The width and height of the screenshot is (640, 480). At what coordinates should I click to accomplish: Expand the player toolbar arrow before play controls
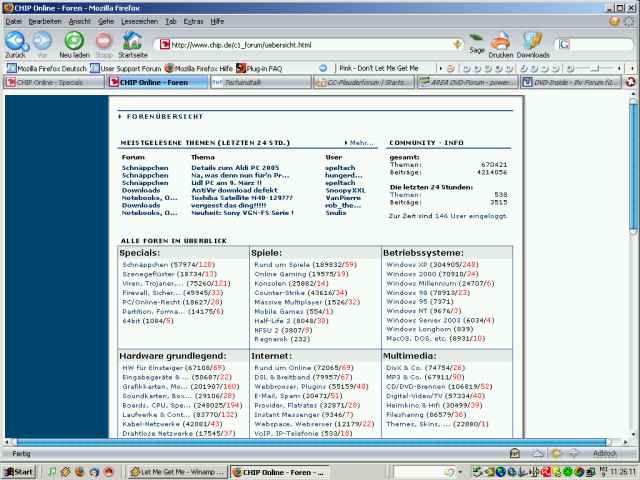440,68
